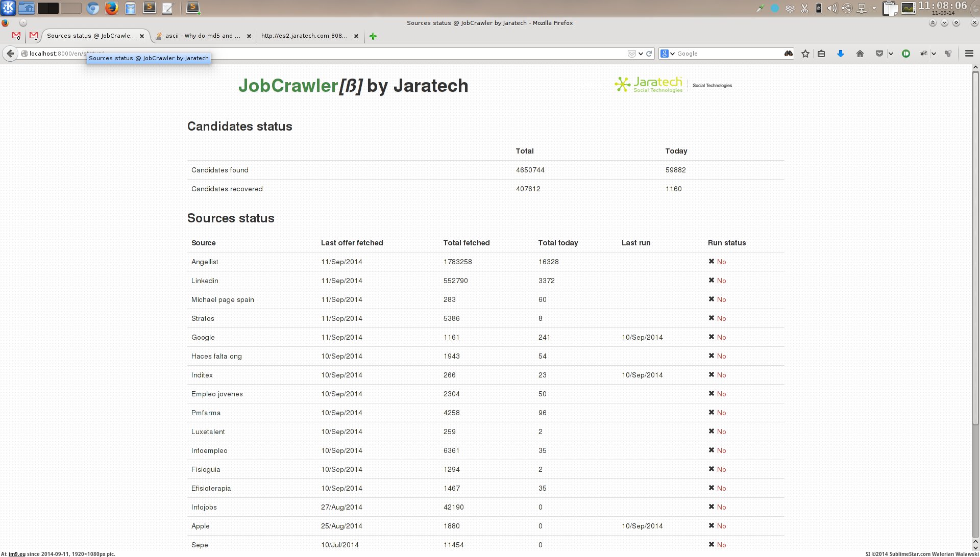
Task: Open the KDE application launcher menu
Action: point(8,8)
